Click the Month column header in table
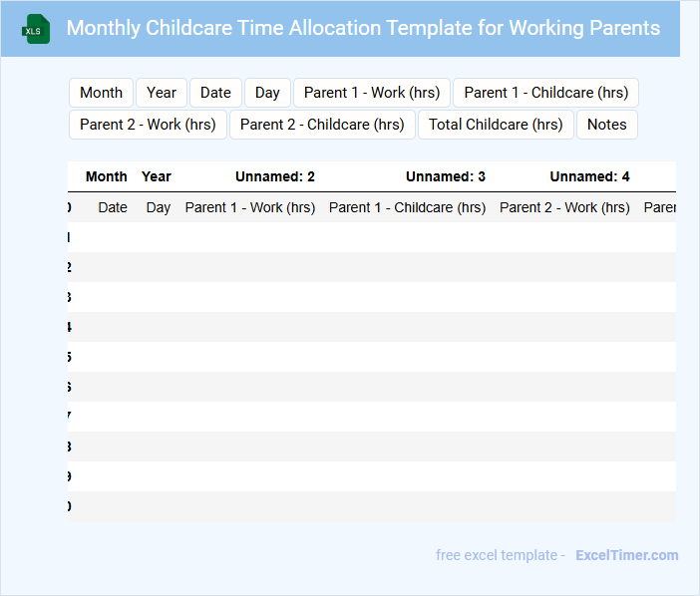Viewport: 700px width, 596px height. [107, 176]
